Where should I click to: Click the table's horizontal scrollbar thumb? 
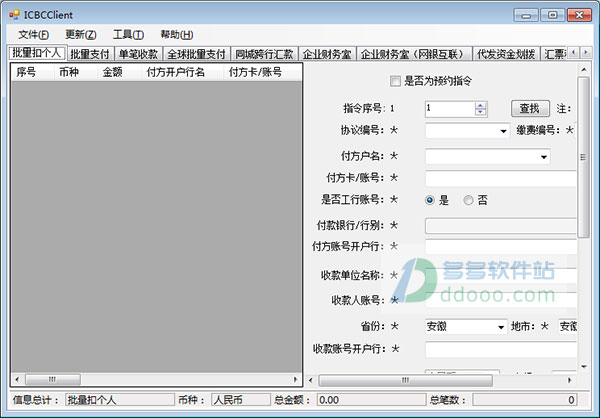[53, 380]
